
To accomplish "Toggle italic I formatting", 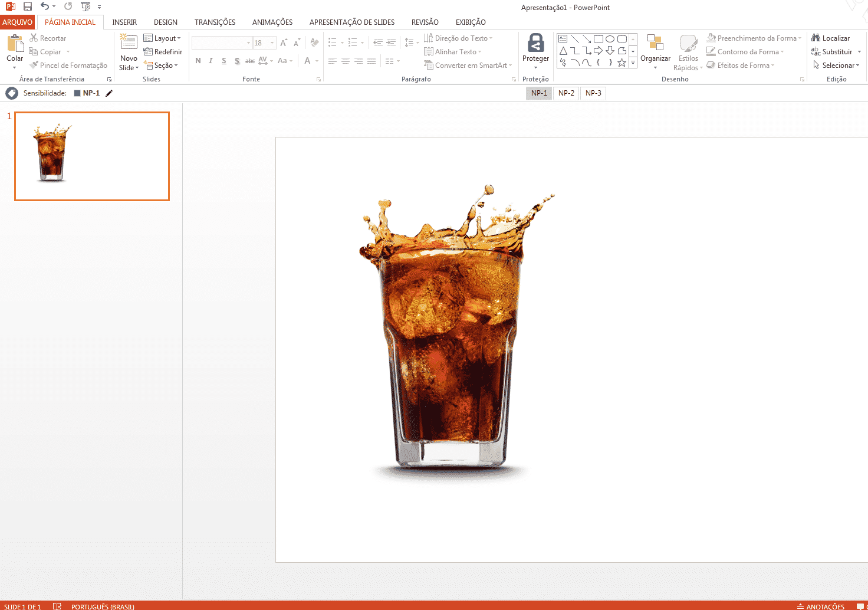I will tap(211, 61).
